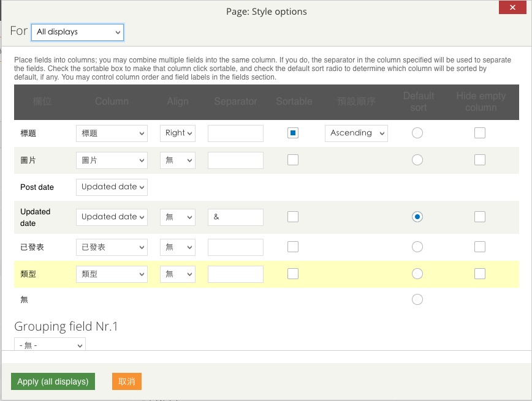This screenshot has height=401, width=532.
Task: Open the Align dropdown in the 已發表 row
Action: click(x=178, y=247)
